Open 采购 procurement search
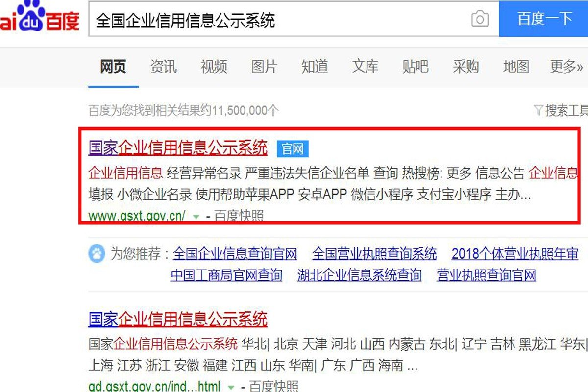 (466, 67)
